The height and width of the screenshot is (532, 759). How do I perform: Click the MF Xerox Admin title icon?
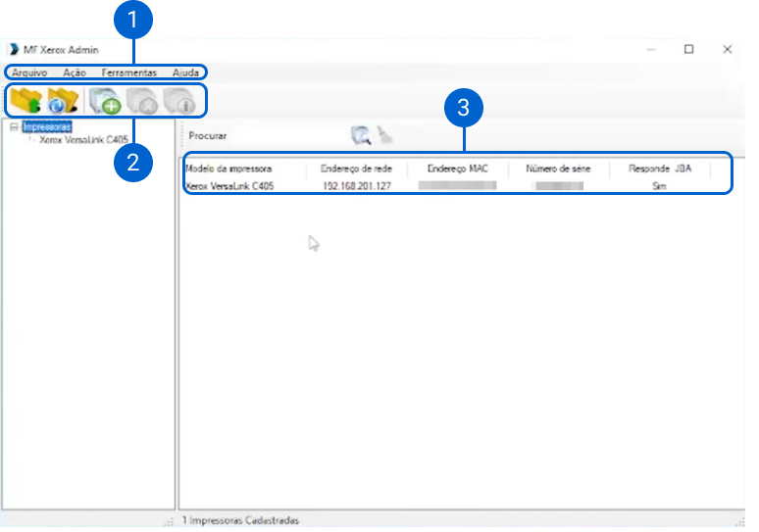[x=13, y=50]
